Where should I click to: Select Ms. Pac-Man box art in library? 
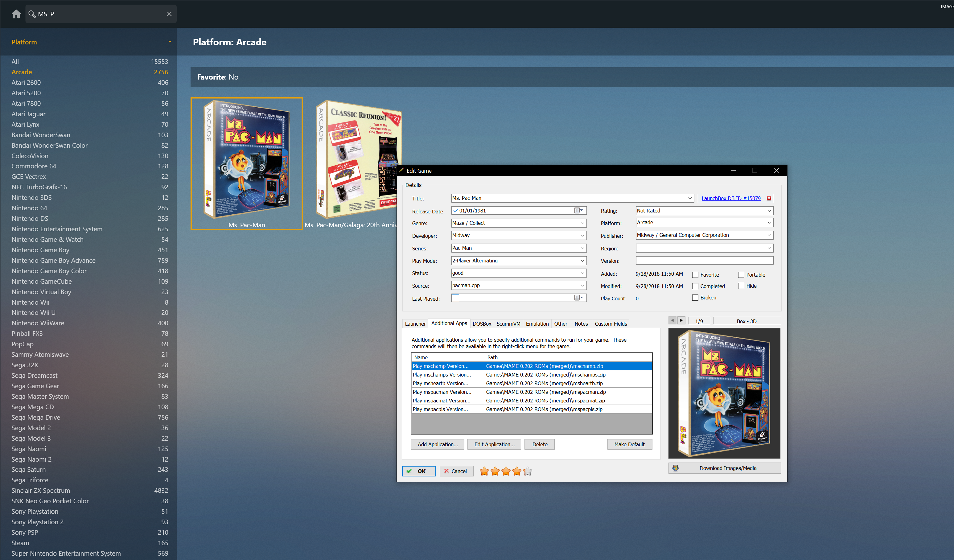(x=247, y=159)
